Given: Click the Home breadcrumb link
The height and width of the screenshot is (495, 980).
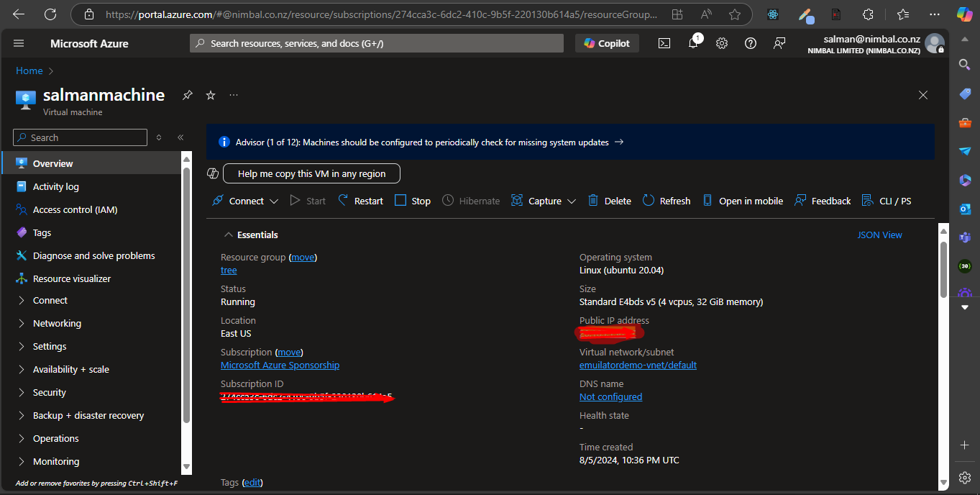Looking at the screenshot, I should tap(29, 71).
